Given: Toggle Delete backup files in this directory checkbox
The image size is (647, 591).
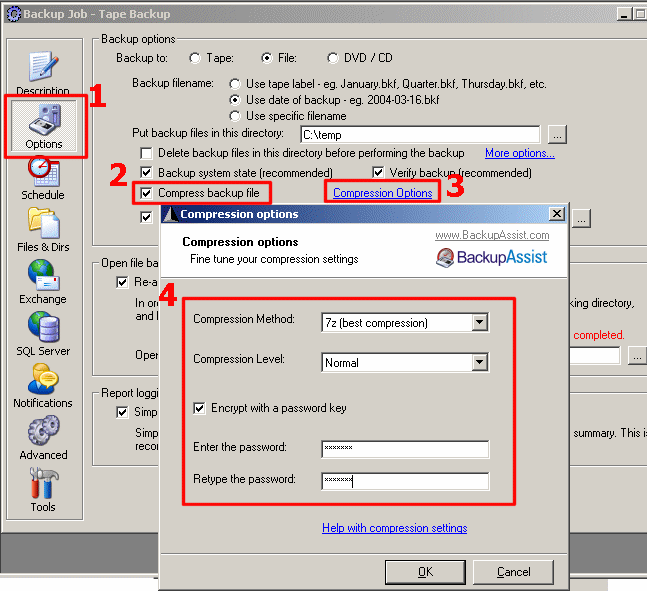Looking at the screenshot, I should 146,153.
